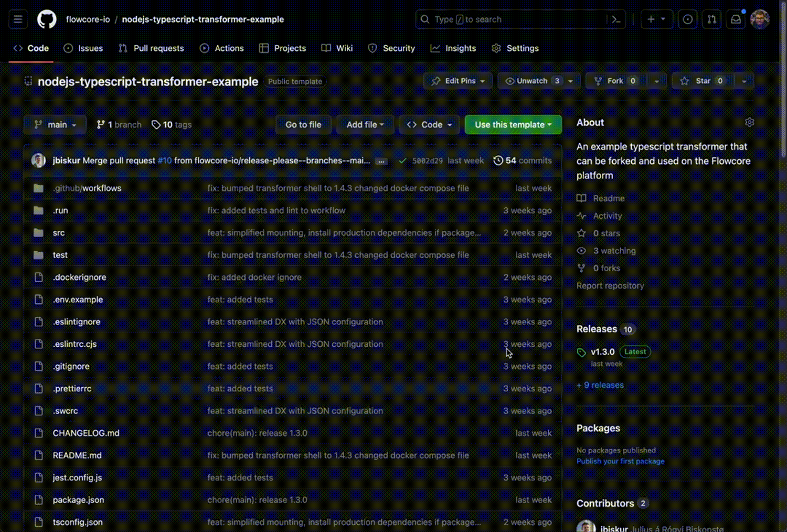Viewport: 787px width, 532px height.
Task: Click the src folder icon
Action: [38, 232]
